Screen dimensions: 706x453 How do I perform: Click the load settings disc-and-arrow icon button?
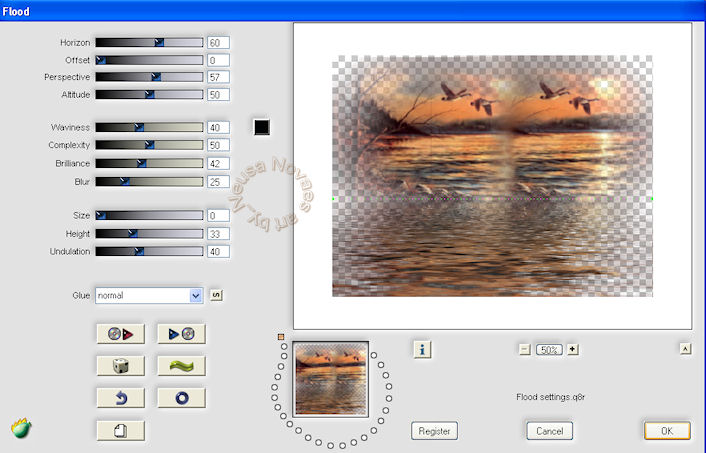(120, 334)
